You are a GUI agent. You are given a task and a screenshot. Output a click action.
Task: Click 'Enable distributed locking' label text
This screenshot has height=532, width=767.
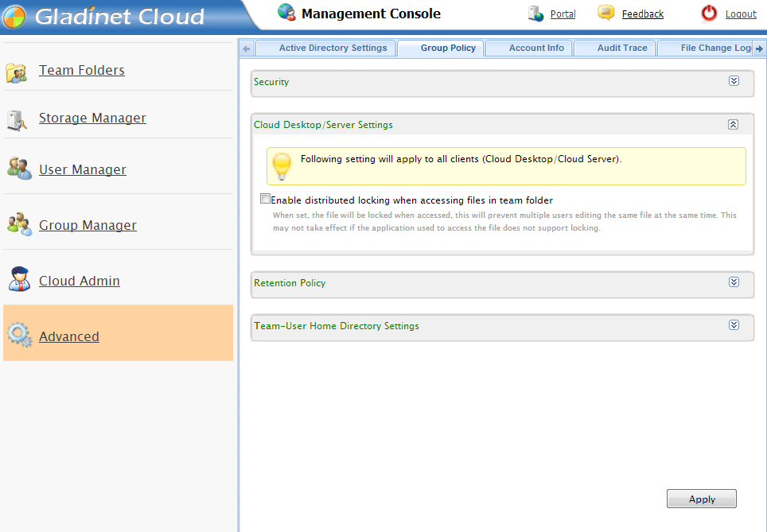point(412,200)
